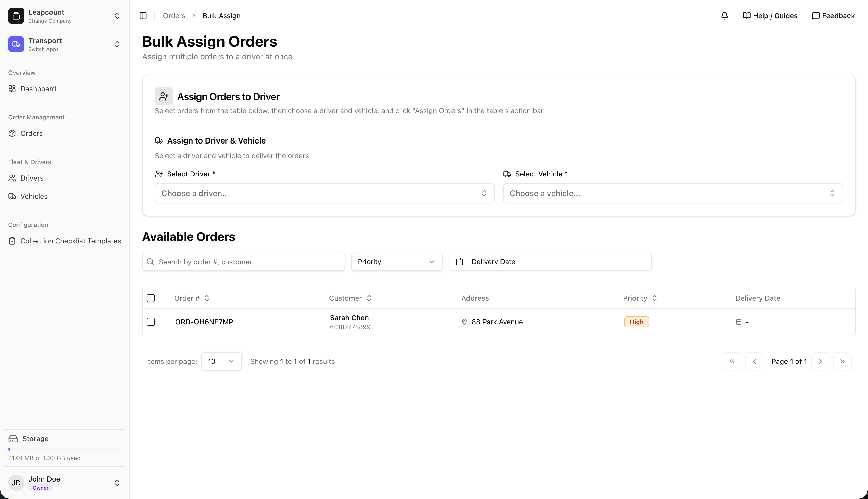
Task: Open Drivers in the sidebar
Action: (64, 178)
